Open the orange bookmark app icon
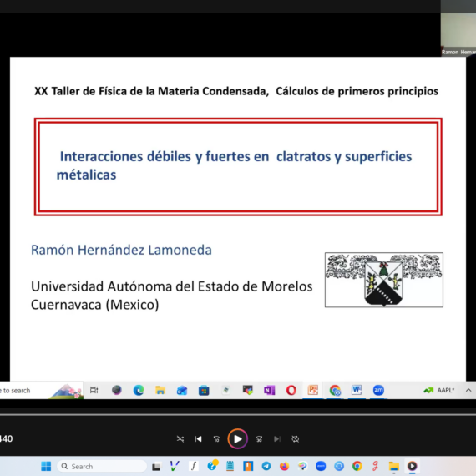The width and height of the screenshot is (476, 476). pos(248,466)
